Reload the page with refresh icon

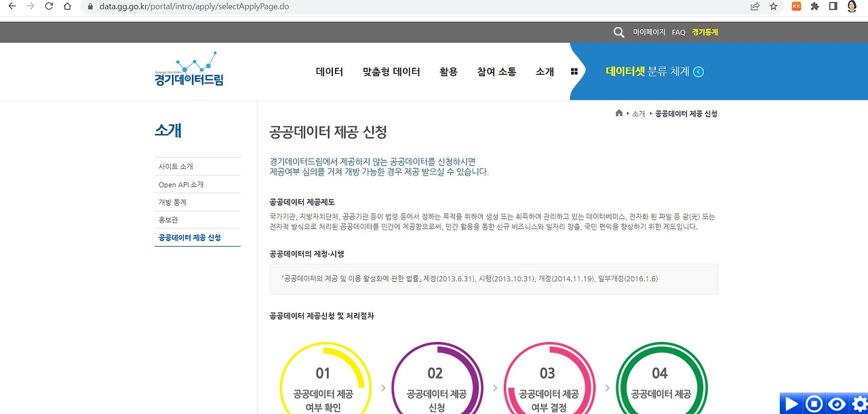click(49, 6)
